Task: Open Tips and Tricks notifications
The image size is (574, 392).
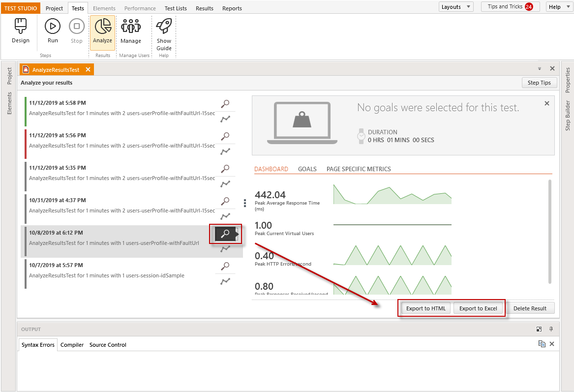Action: [x=510, y=6]
